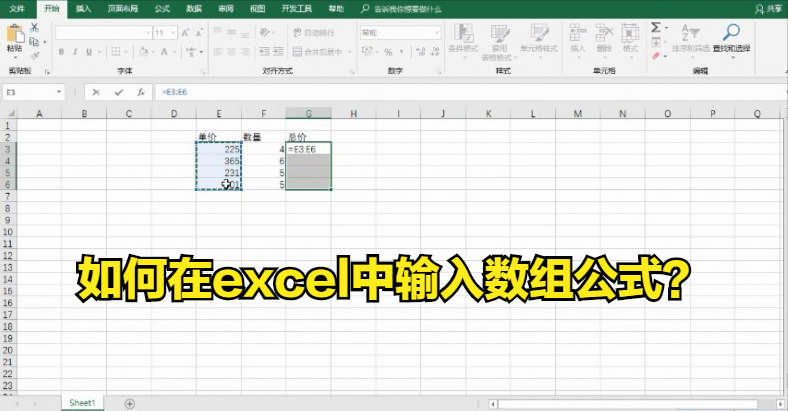788x411 pixels.
Task: Toggle 自动换行 wrap text
Action: (x=313, y=33)
